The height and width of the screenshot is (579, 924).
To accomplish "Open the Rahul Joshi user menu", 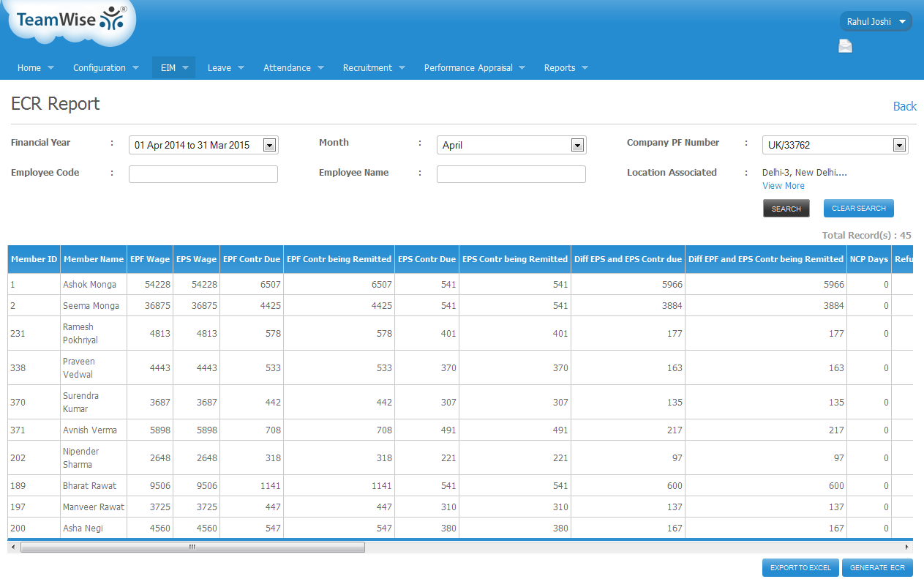I will click(875, 22).
